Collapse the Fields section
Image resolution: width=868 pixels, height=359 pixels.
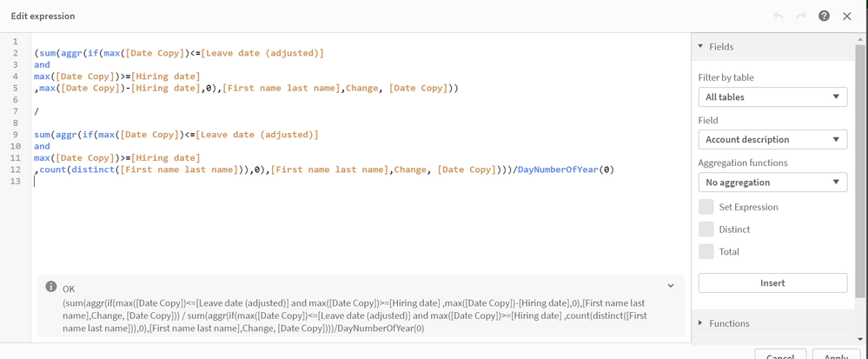(774, 47)
